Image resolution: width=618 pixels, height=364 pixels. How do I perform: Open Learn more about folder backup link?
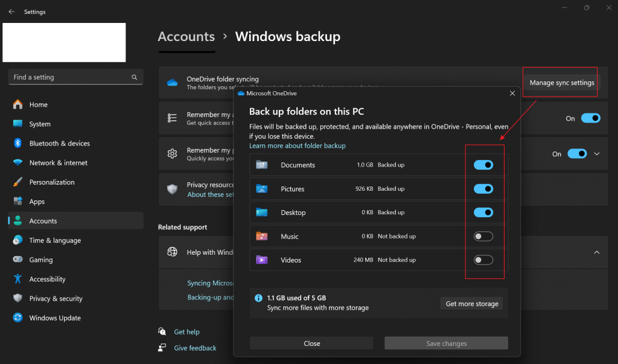(x=298, y=146)
